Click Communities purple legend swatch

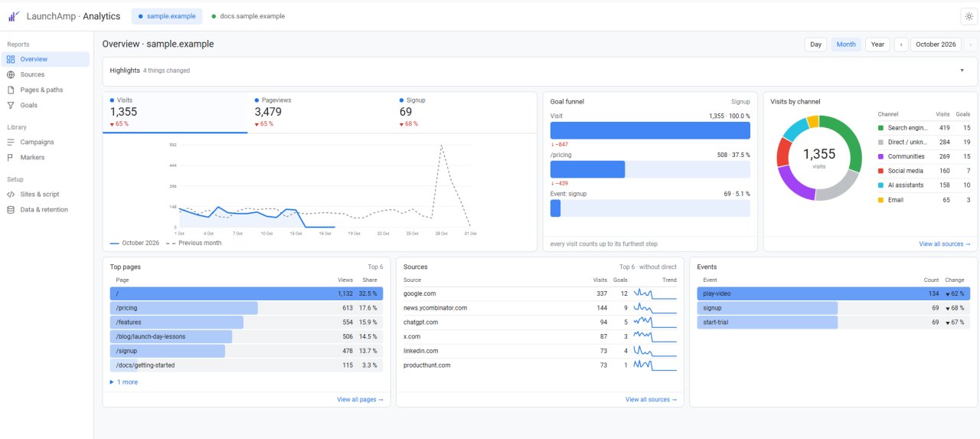(x=880, y=156)
